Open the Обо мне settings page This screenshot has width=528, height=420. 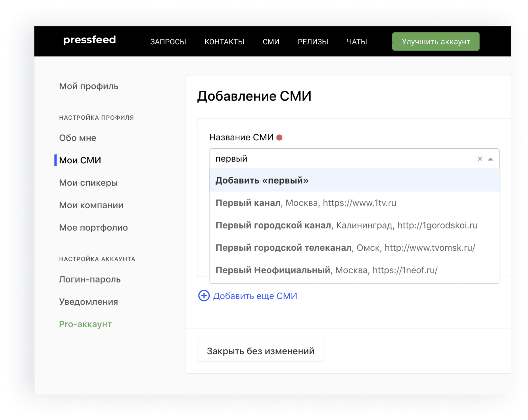click(x=78, y=138)
